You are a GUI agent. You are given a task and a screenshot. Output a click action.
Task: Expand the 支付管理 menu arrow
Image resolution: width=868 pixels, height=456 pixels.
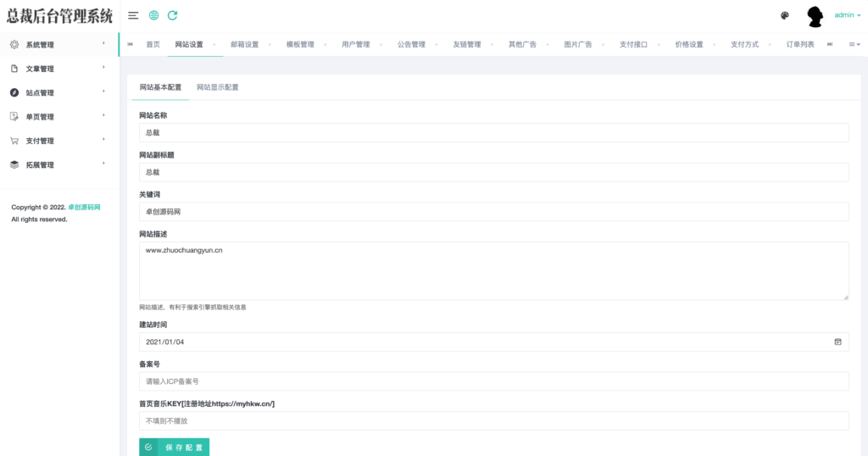(x=103, y=140)
